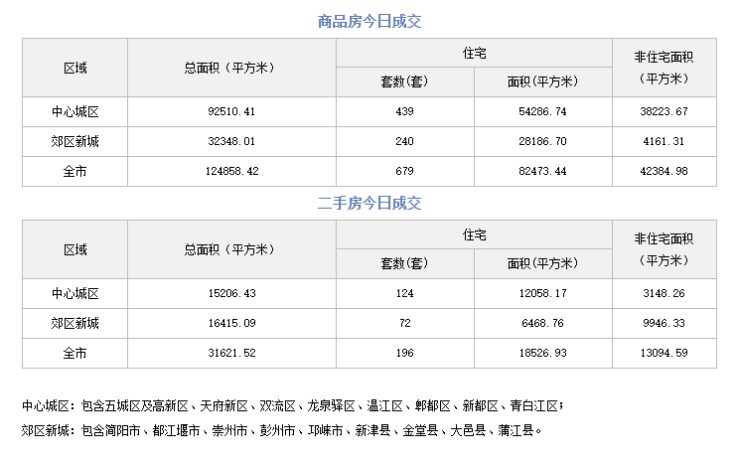Image resolution: width=740 pixels, height=463 pixels.
Task: Select 住宅 header in 二手房 table
Action: click(474, 235)
